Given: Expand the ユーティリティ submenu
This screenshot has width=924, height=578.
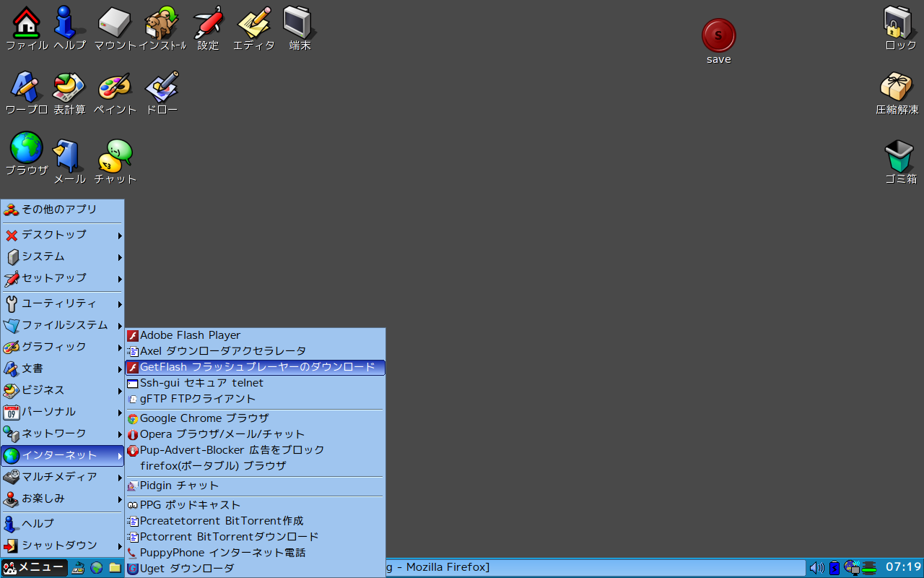Looking at the screenshot, I should click(63, 303).
